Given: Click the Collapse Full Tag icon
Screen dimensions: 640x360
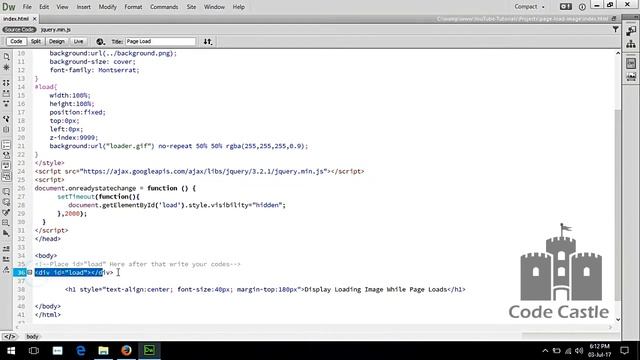Looking at the screenshot, I should [6, 83].
